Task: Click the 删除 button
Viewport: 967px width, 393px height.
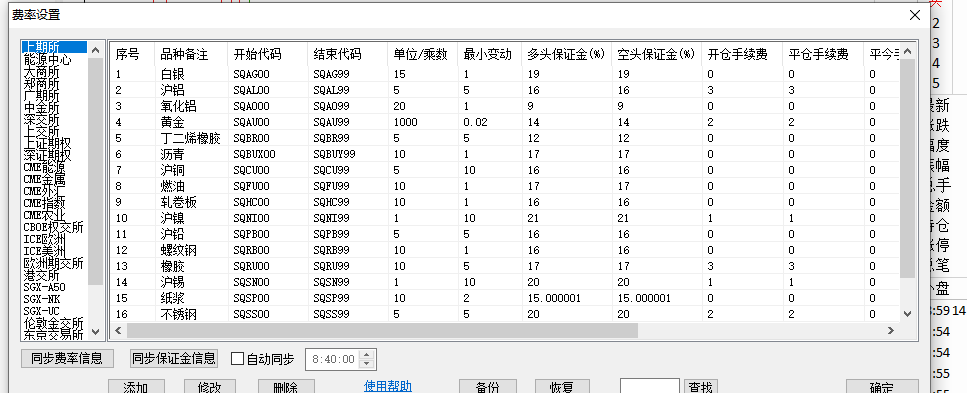Action: coord(286,387)
